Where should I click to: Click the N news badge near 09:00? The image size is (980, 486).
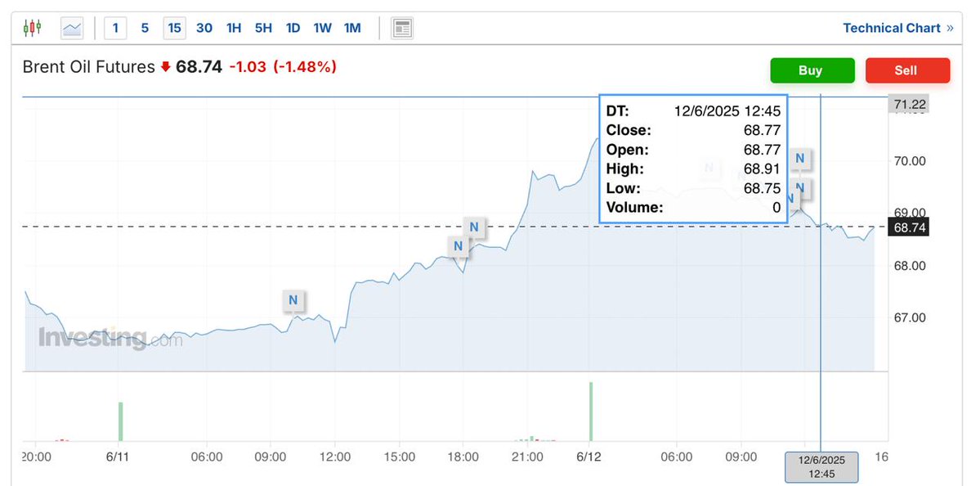pyautogui.click(x=294, y=301)
